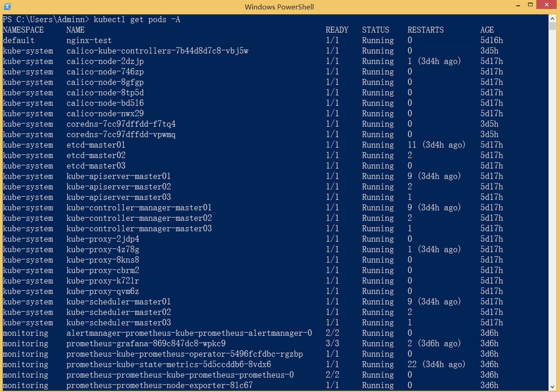Select prometheus-kube-state-metrics-5d5ccddb6-8vdx6 pod name
560x392 pixels.
coord(169,365)
